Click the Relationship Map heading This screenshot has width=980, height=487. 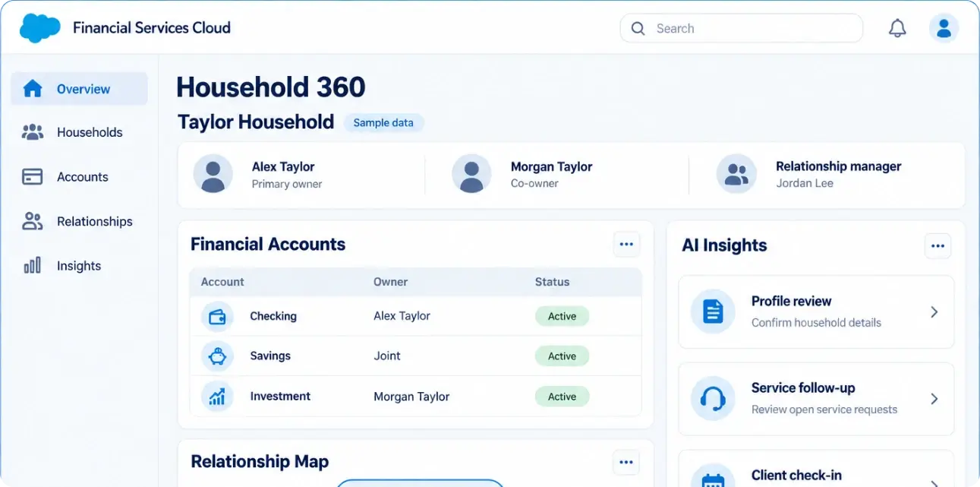coord(260,461)
